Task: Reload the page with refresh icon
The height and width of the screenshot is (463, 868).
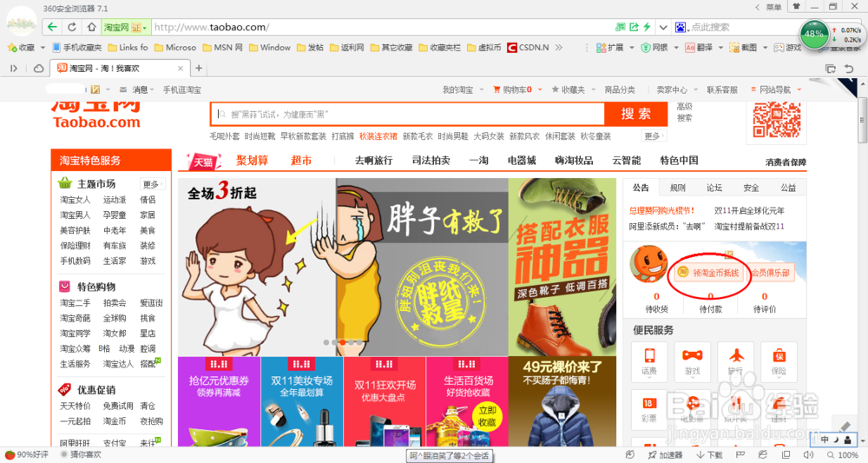Action: 72,27
